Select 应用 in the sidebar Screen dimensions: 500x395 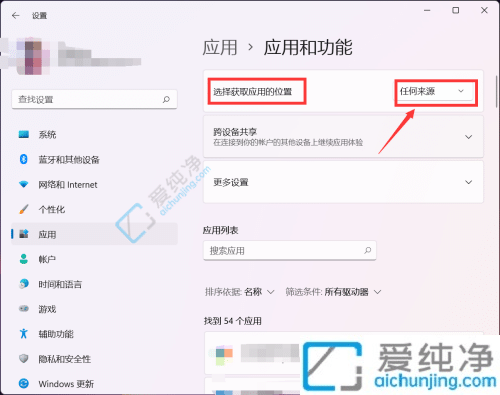94,234
